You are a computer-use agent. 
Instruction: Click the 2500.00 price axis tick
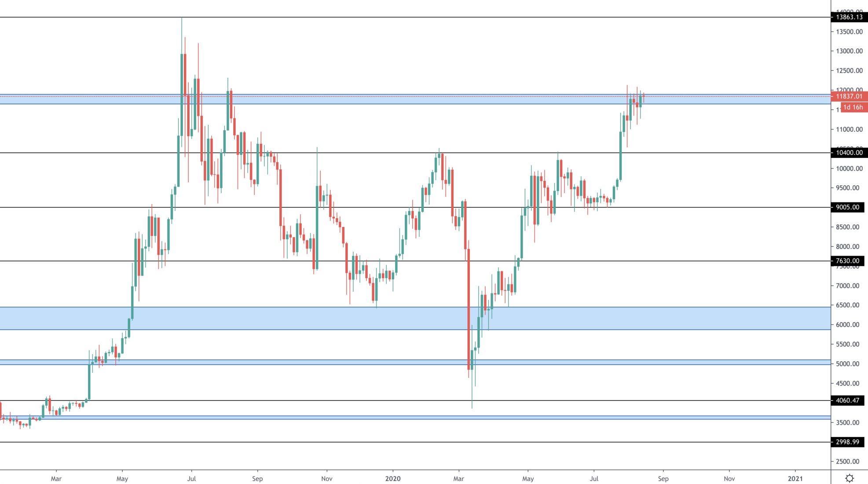click(847, 461)
